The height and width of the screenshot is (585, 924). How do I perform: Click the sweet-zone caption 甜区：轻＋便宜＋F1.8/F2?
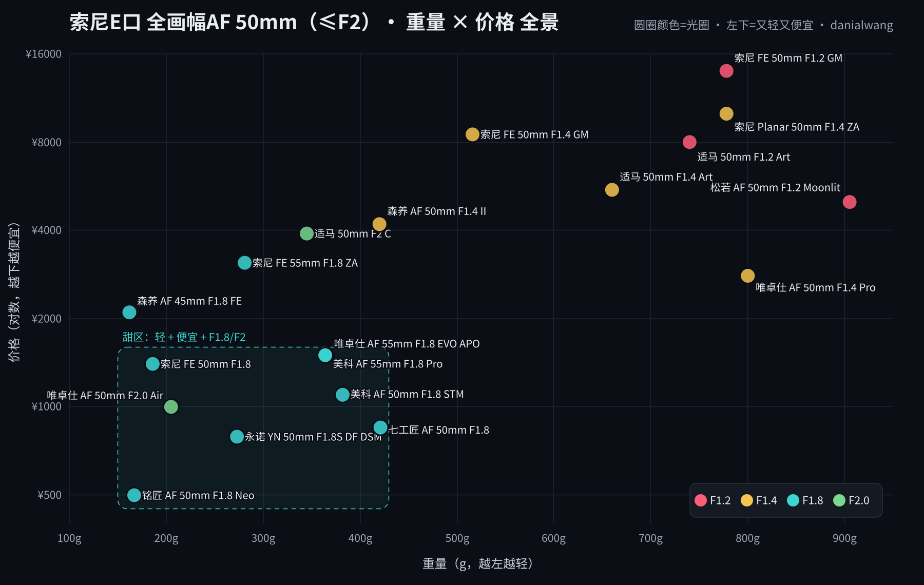pos(184,337)
